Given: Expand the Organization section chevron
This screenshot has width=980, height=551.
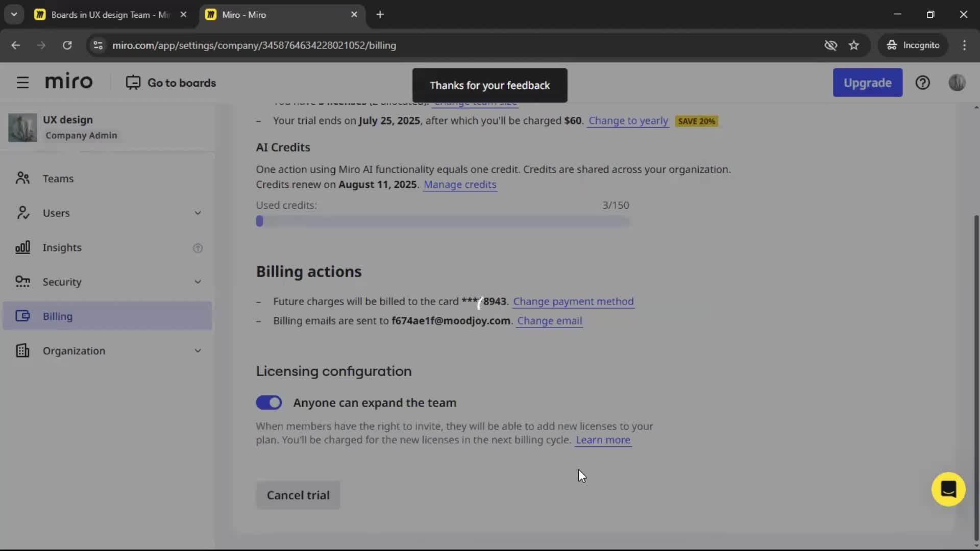Looking at the screenshot, I should point(198,350).
